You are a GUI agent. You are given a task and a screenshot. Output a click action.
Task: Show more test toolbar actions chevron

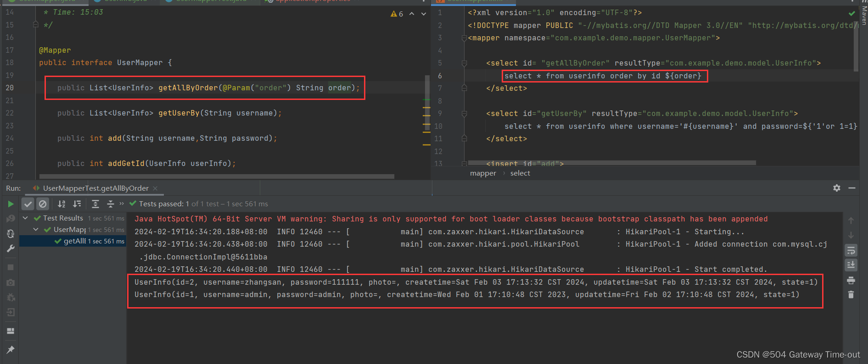(122, 204)
